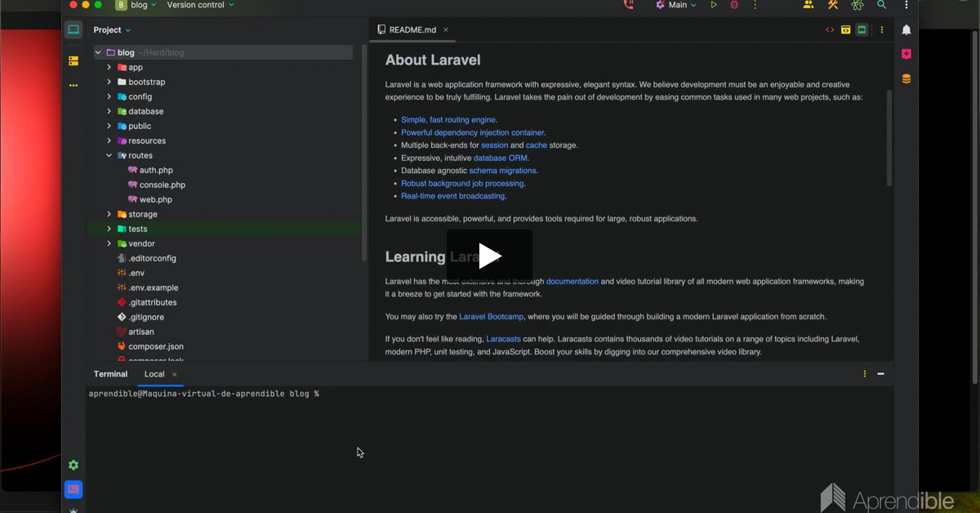Switch to preview-only view
Viewport: 980px width, 513px height.
click(x=862, y=30)
